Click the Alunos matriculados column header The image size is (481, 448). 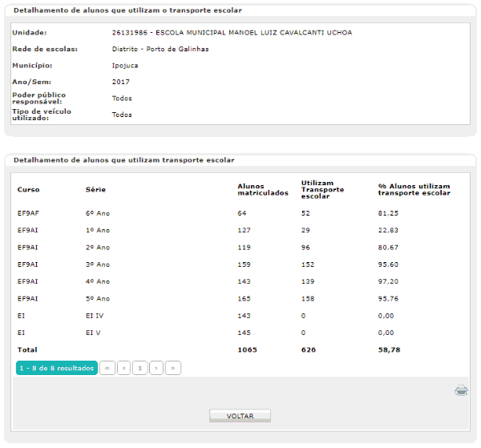click(x=262, y=190)
